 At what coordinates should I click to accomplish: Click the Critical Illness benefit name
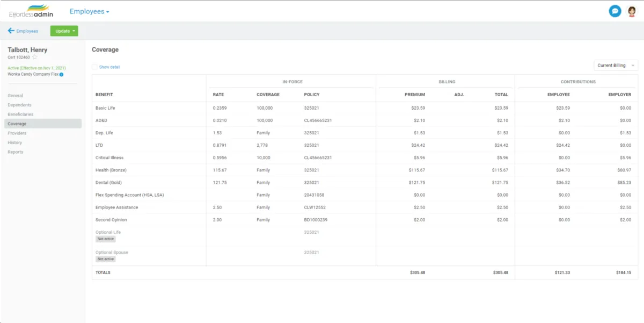[109, 157]
